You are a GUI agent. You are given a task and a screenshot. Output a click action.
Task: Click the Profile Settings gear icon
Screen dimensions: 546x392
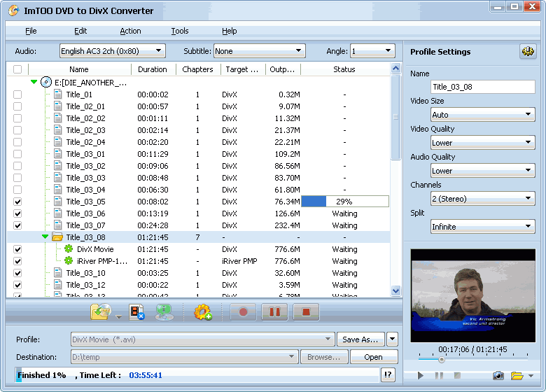(527, 52)
